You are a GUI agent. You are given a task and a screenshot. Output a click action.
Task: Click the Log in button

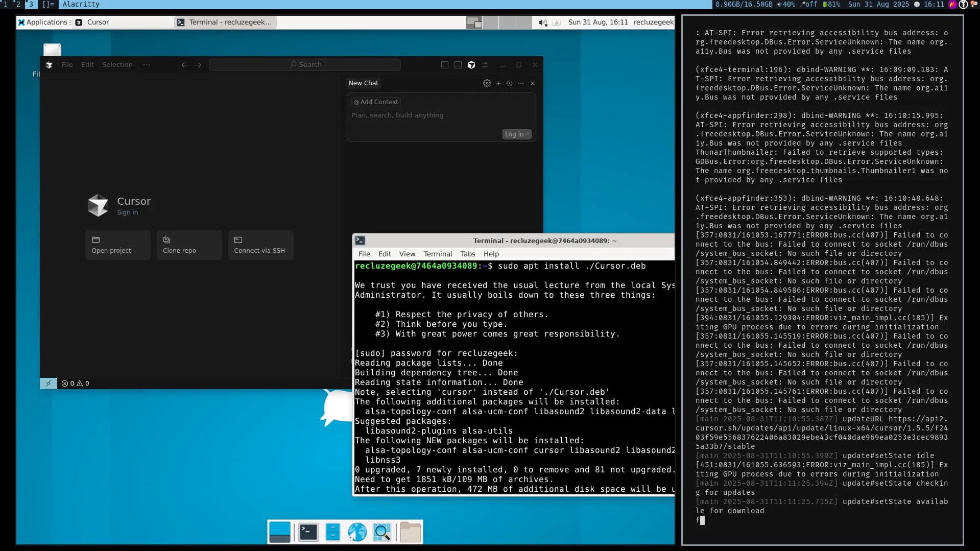pyautogui.click(x=516, y=134)
